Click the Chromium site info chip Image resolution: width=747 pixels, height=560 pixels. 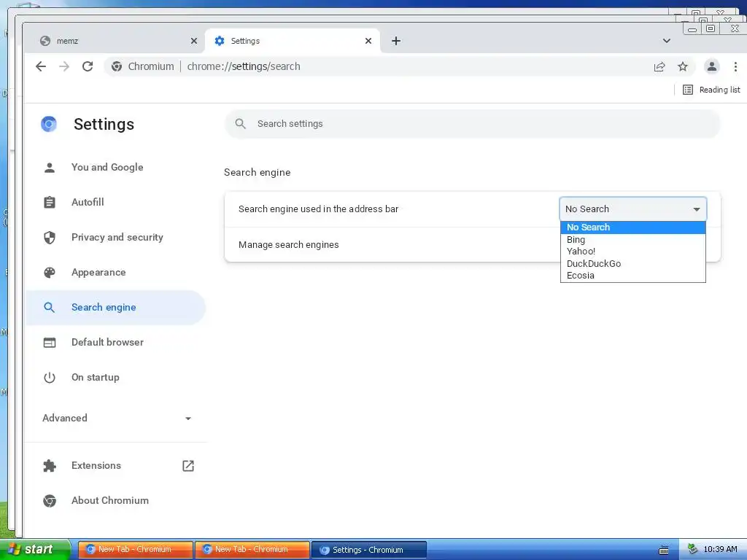[x=142, y=66]
